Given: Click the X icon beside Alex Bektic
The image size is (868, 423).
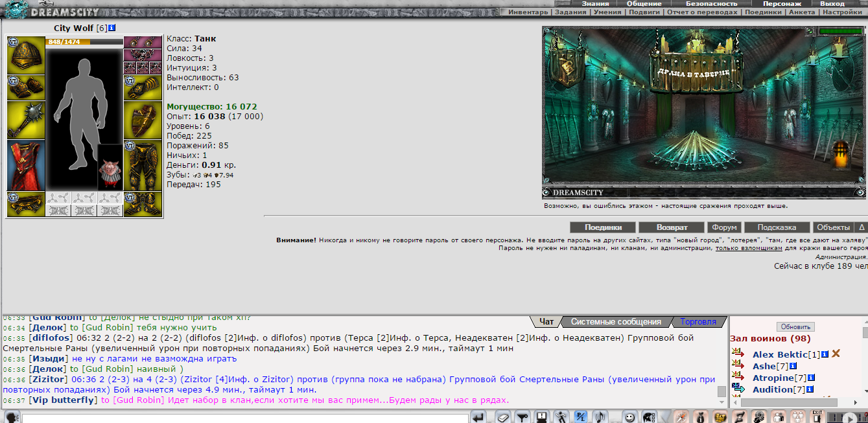Looking at the screenshot, I should click(x=836, y=354).
